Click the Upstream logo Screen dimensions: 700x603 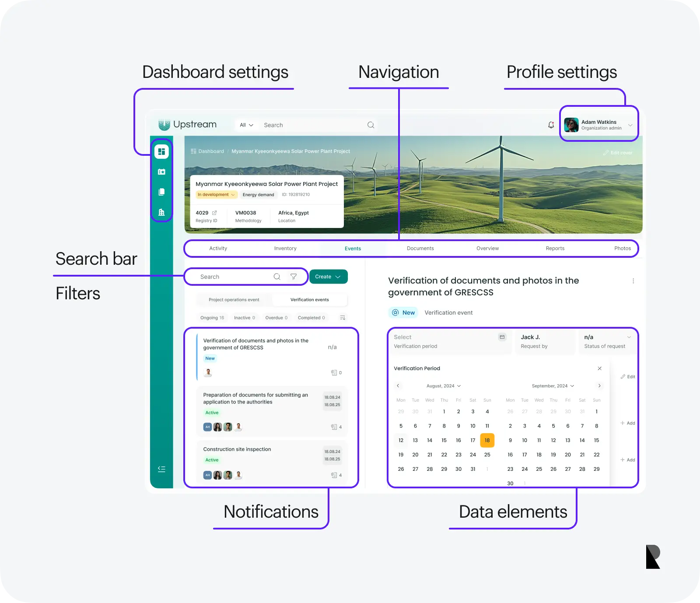pos(187,125)
